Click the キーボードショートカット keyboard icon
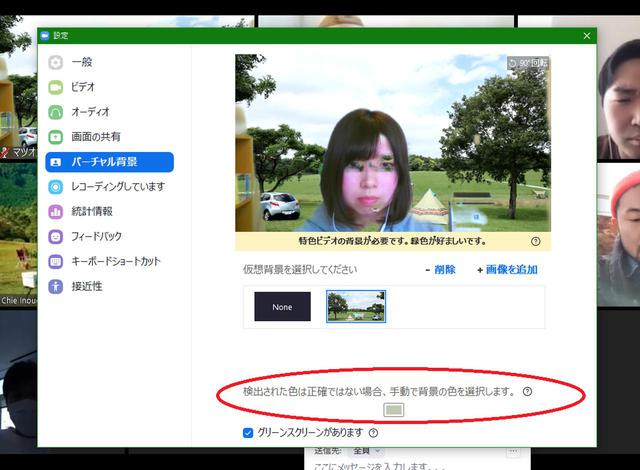Screen dimensions: 640x470 (x=56, y=262)
